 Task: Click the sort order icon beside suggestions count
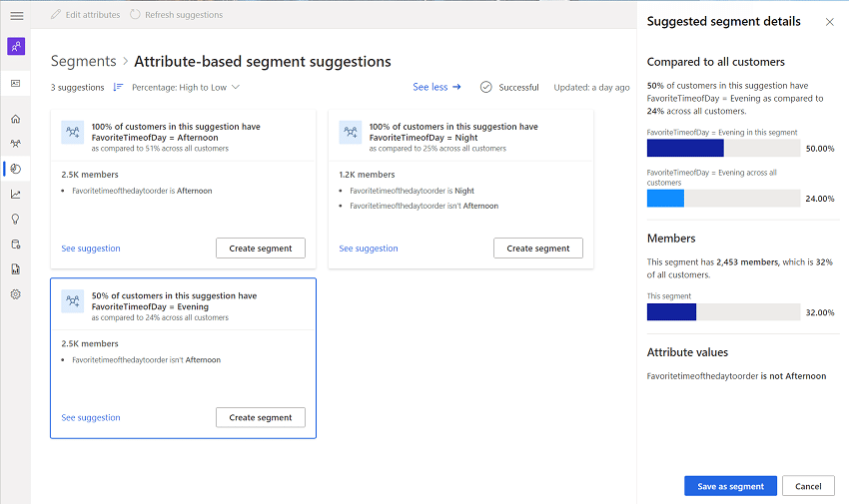tap(118, 87)
